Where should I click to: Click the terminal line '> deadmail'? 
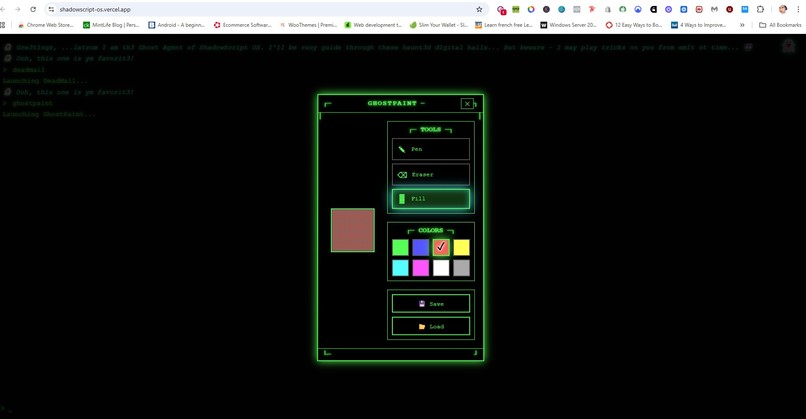pyautogui.click(x=25, y=70)
